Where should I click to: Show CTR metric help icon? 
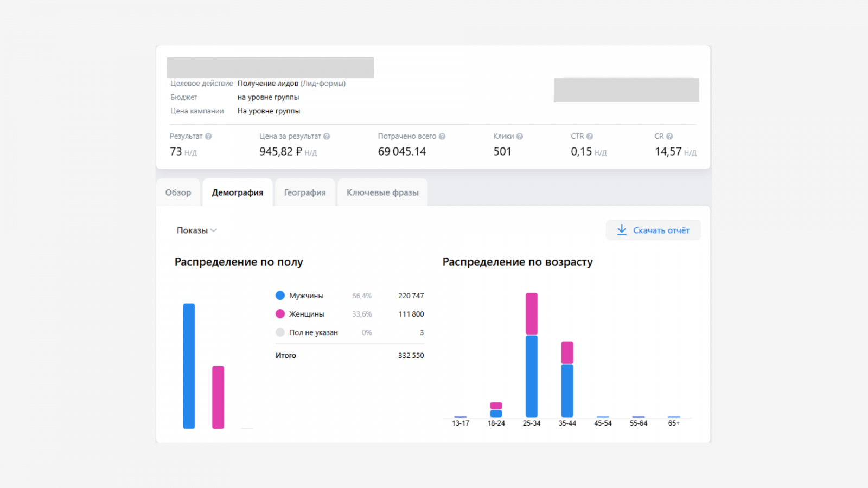590,137
